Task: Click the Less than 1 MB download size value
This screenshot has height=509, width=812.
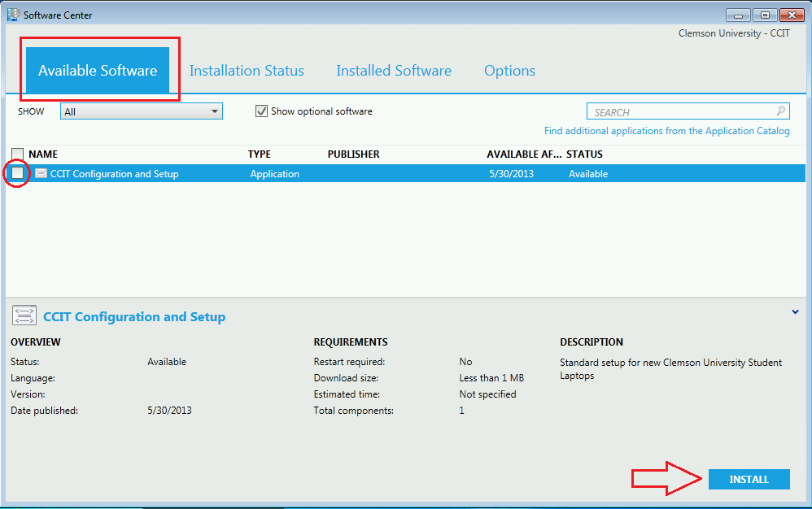Action: (x=491, y=378)
